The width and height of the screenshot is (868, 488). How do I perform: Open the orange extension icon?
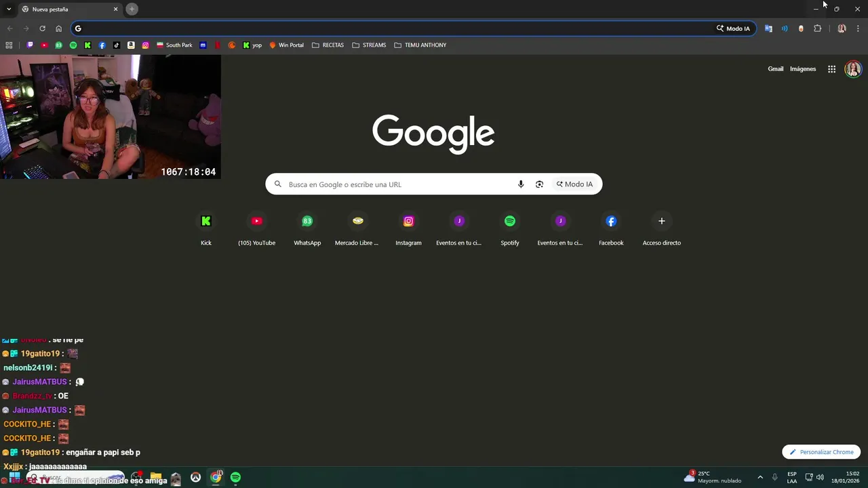tap(801, 28)
